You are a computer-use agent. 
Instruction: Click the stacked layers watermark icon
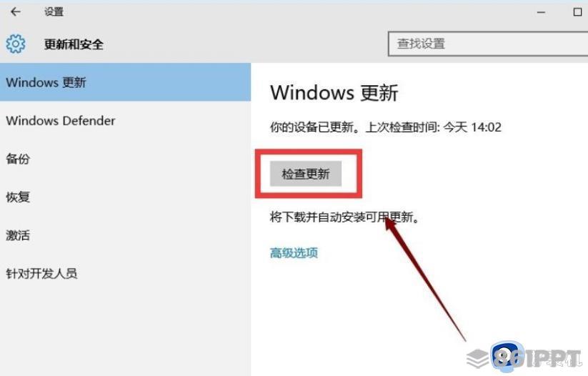477,358
